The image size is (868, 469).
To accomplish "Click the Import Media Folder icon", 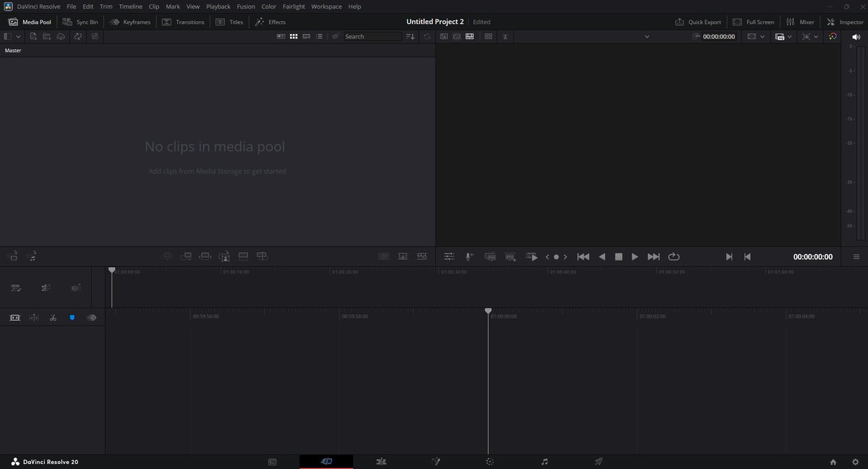I will point(46,36).
